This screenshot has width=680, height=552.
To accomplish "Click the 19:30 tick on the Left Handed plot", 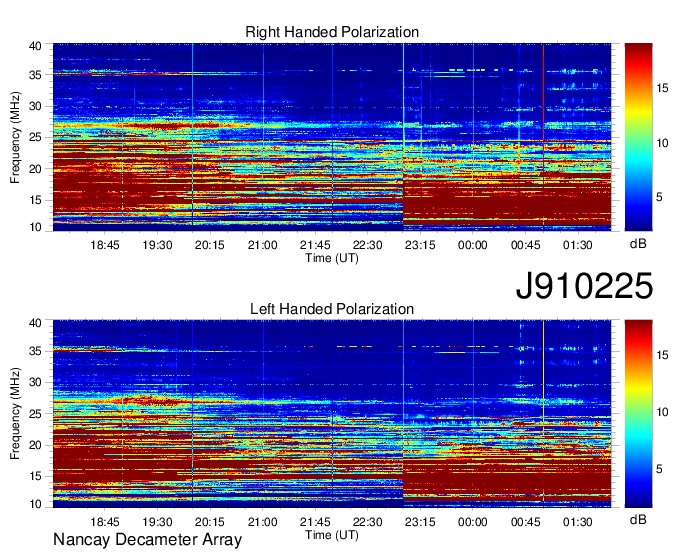I will tap(157, 522).
